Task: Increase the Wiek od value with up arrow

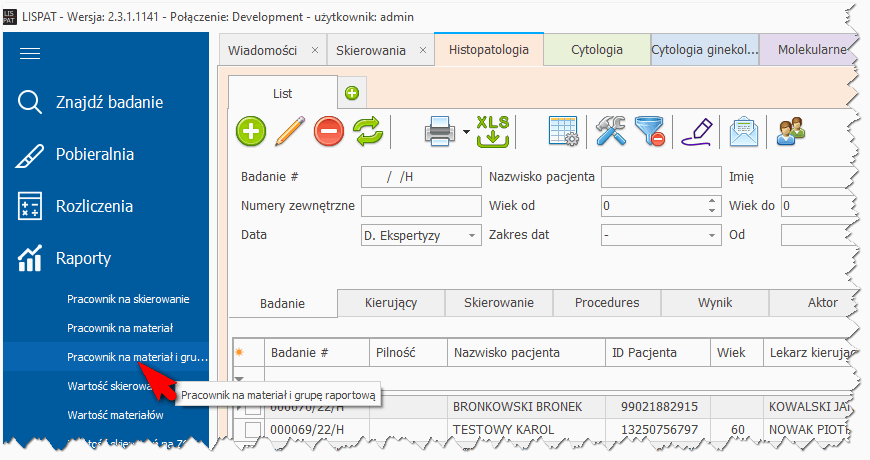Action: pos(712,201)
